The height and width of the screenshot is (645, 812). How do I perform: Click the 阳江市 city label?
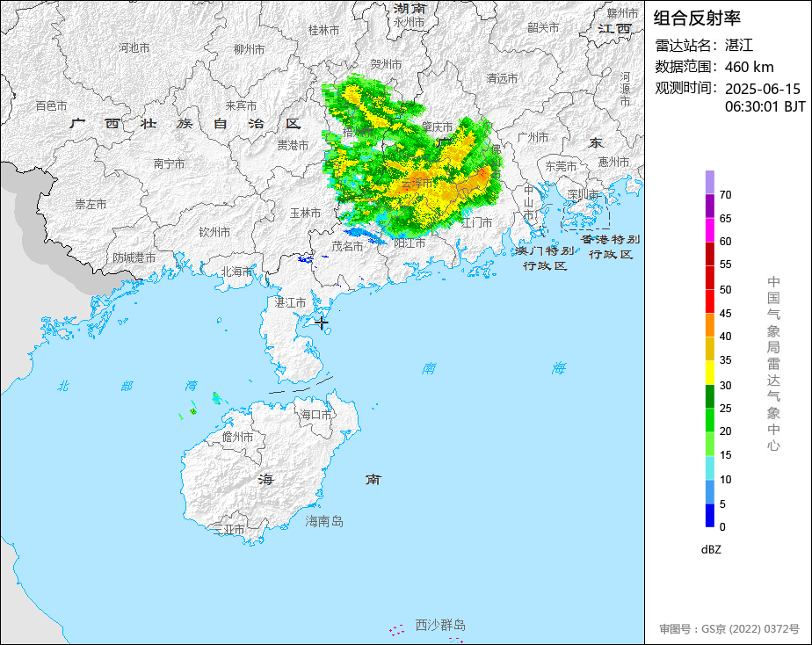(410, 243)
